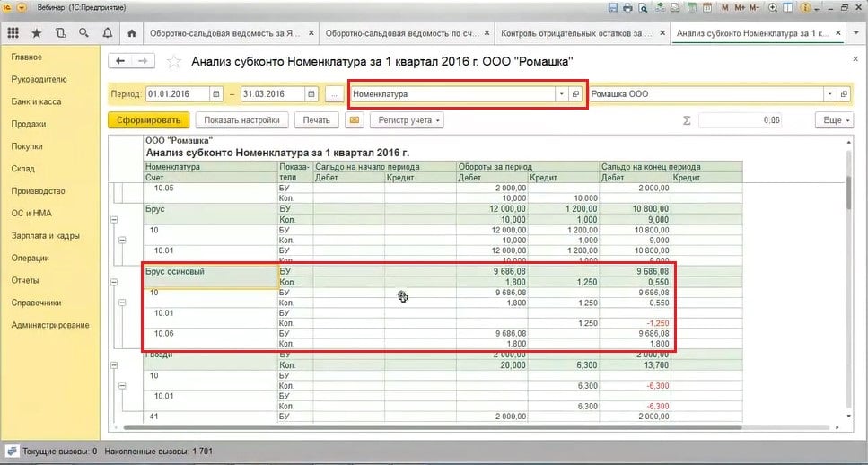The width and height of the screenshot is (868, 465).
Task: Click the Search magnifier icon
Action: [83, 33]
